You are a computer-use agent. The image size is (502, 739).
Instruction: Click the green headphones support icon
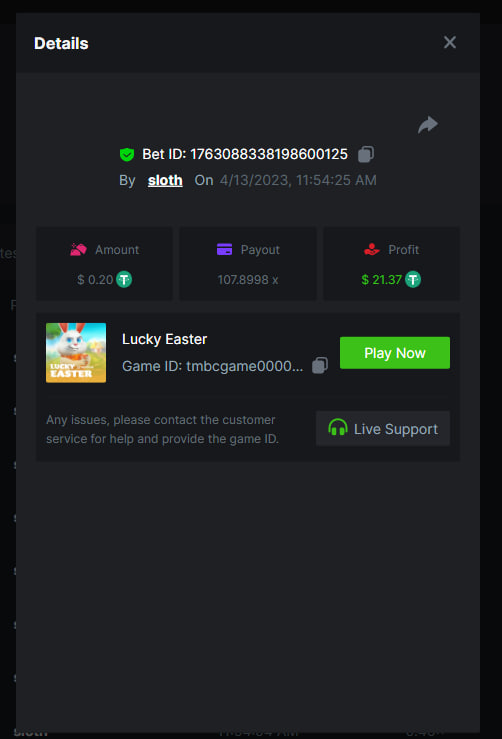[337, 427]
